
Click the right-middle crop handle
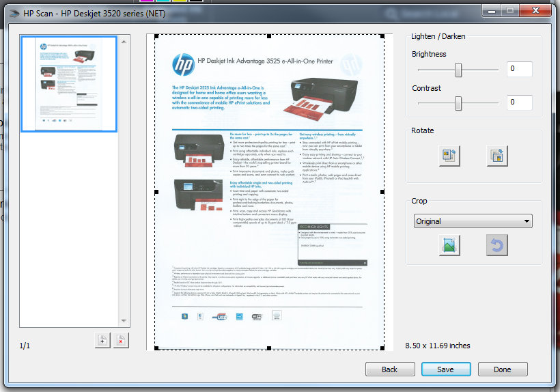[382, 192]
